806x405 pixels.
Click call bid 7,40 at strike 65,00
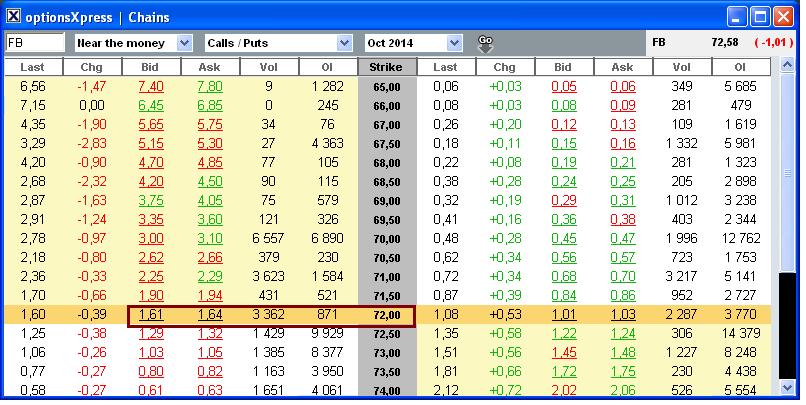click(x=150, y=87)
